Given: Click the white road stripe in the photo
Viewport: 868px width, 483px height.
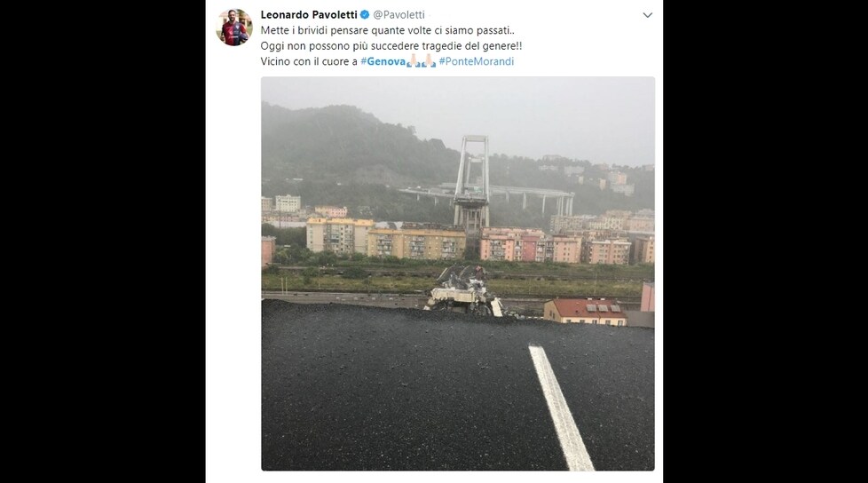Looking at the screenshot, I should click(561, 408).
